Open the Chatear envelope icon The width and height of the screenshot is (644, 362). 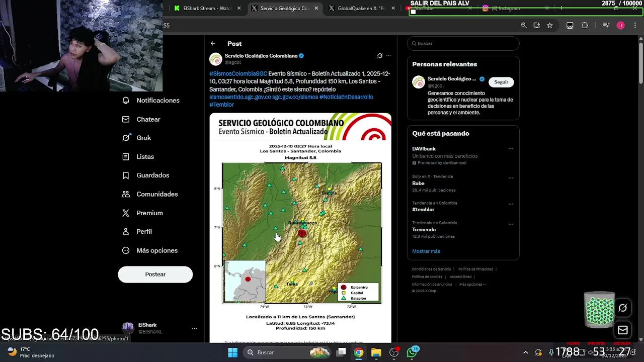coord(126,119)
